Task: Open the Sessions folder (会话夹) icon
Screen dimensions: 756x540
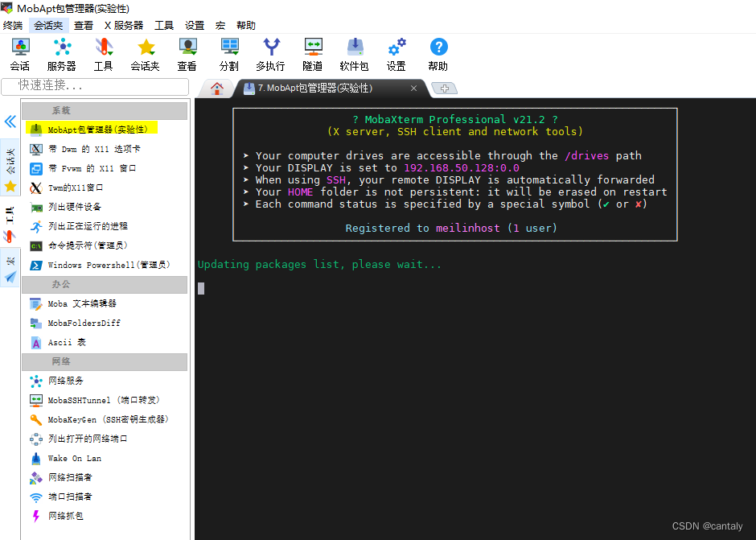Action: pos(145,54)
